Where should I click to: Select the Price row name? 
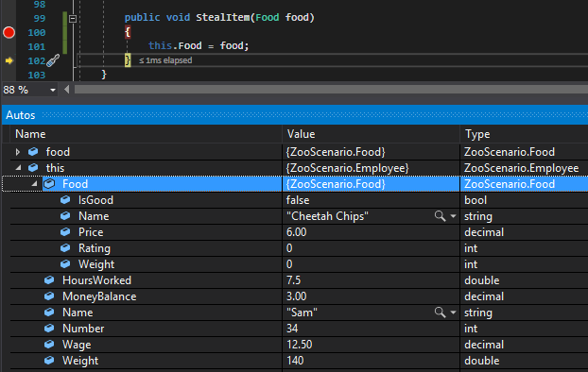click(91, 232)
